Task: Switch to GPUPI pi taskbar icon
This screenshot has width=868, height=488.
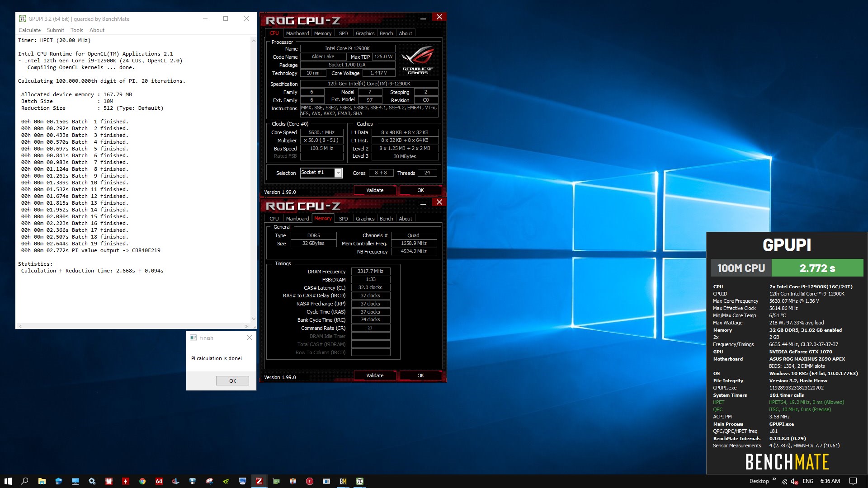Action: click(359, 481)
